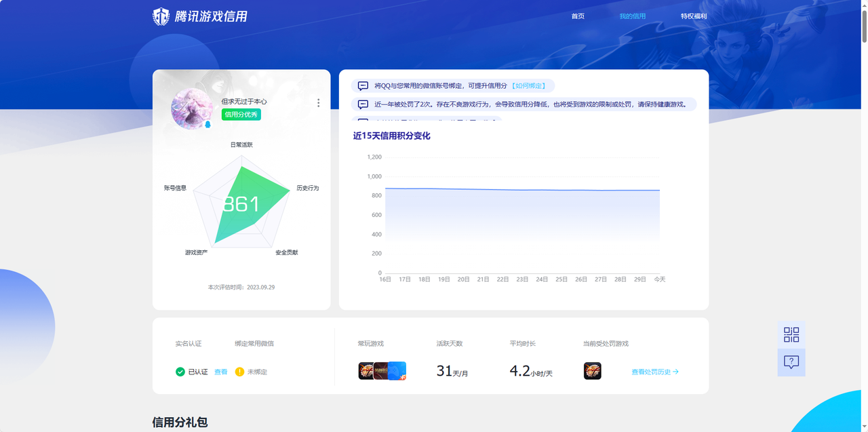The width and height of the screenshot is (868, 432).
Task: Click the 近15天信用积分变化 chart heading
Action: (x=391, y=136)
